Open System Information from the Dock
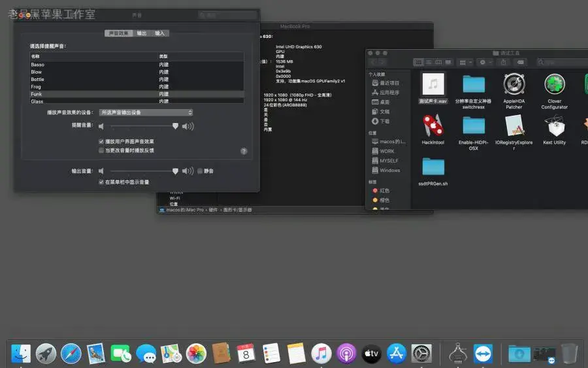Image resolution: width=588 pixels, height=368 pixels. tap(458, 354)
